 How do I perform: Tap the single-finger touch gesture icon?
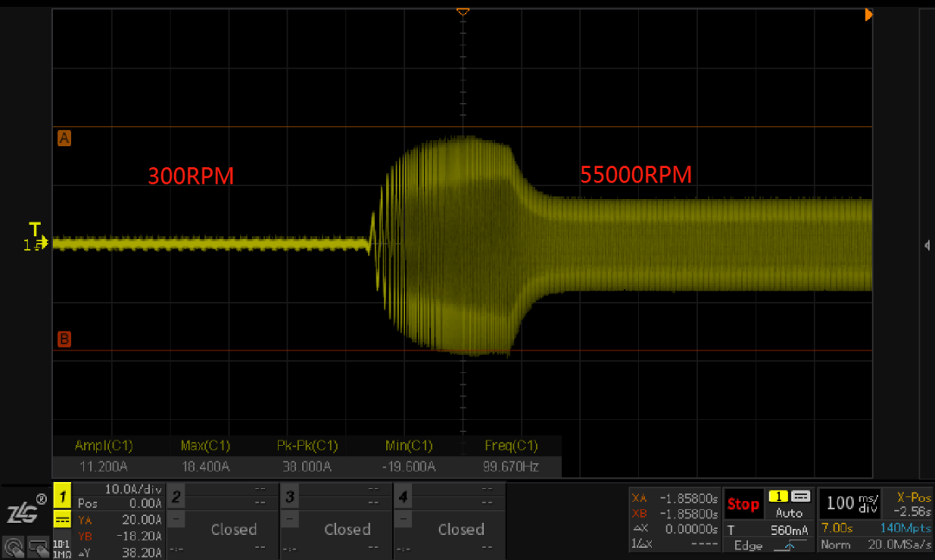tap(12, 547)
